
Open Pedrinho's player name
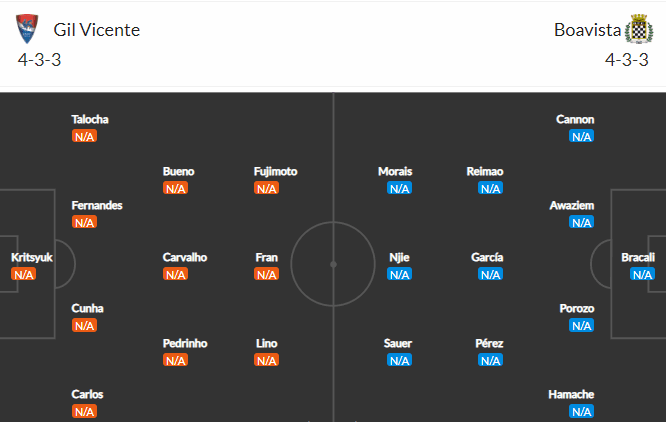(x=185, y=343)
